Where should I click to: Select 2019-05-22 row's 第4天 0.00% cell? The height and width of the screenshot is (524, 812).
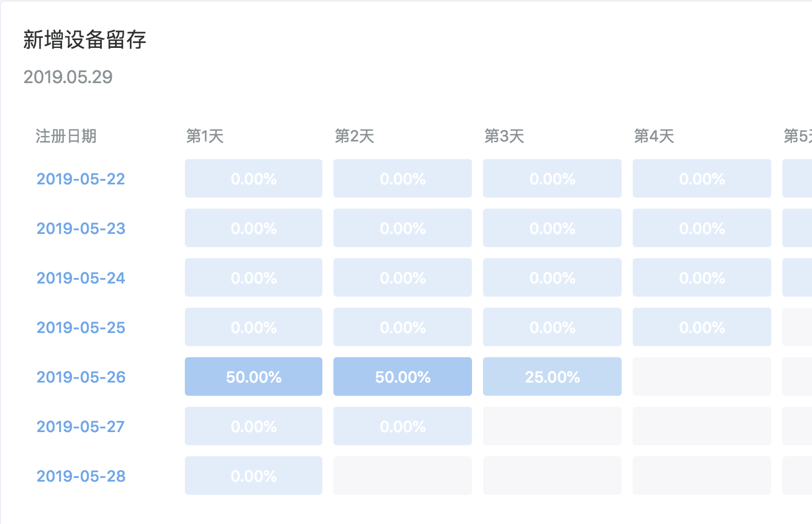(x=702, y=179)
